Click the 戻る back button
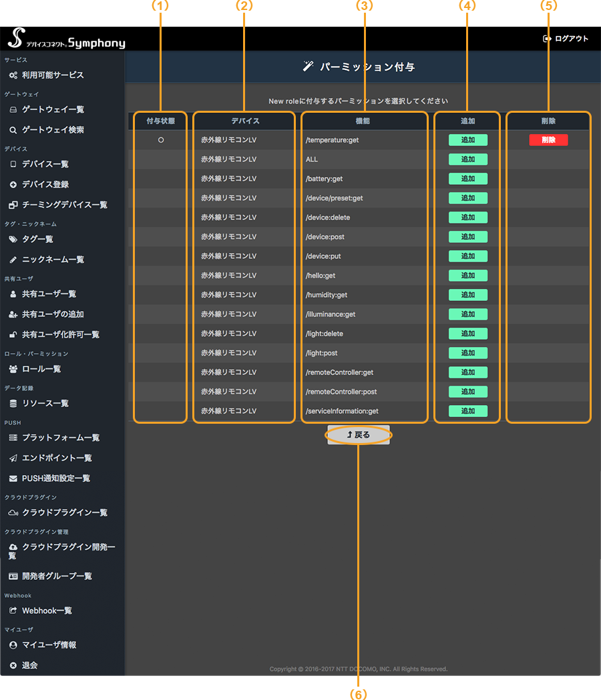This screenshot has width=601, height=700. (x=359, y=435)
